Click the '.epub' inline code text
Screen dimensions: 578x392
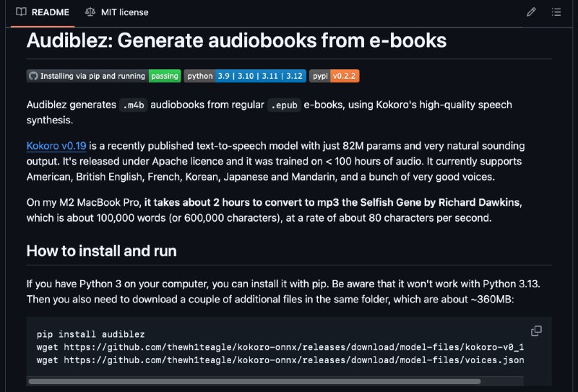[x=284, y=105]
